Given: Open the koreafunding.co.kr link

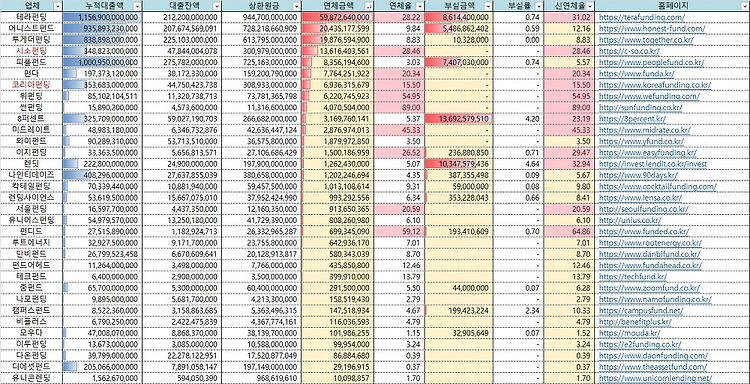Looking at the screenshot, I should coord(654,85).
